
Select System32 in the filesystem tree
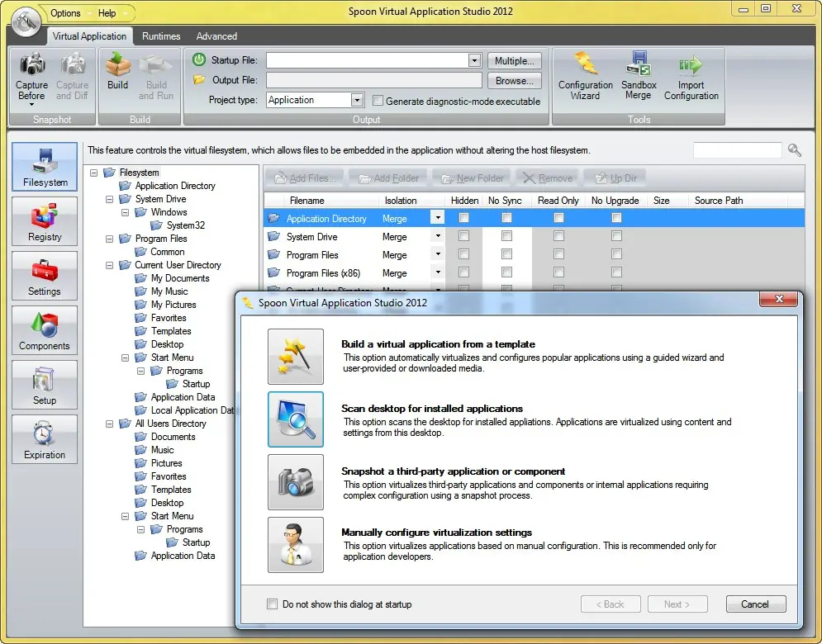click(186, 225)
